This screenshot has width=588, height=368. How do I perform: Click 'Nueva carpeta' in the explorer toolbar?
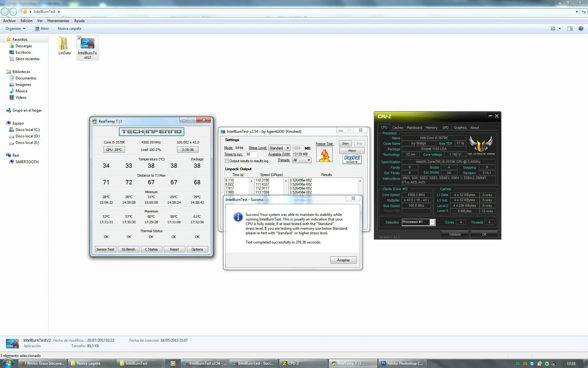[70, 29]
